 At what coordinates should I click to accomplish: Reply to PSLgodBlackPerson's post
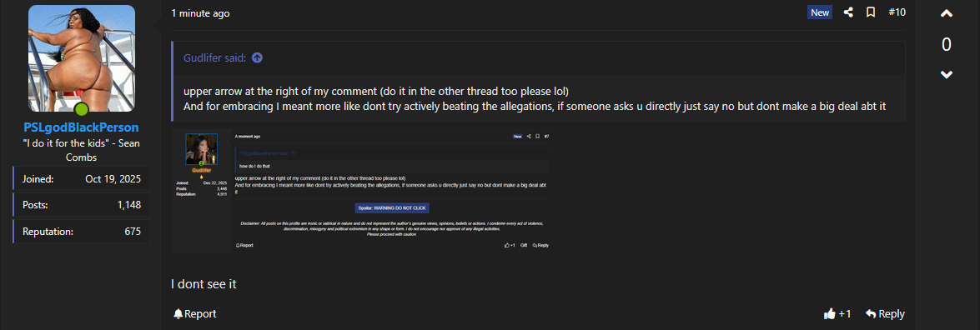pyautogui.click(x=885, y=313)
